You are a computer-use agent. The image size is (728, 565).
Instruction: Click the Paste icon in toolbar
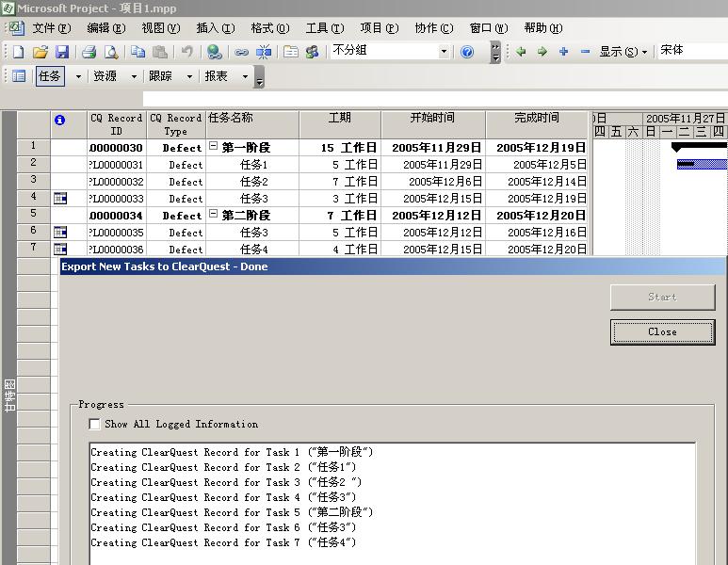click(x=160, y=51)
